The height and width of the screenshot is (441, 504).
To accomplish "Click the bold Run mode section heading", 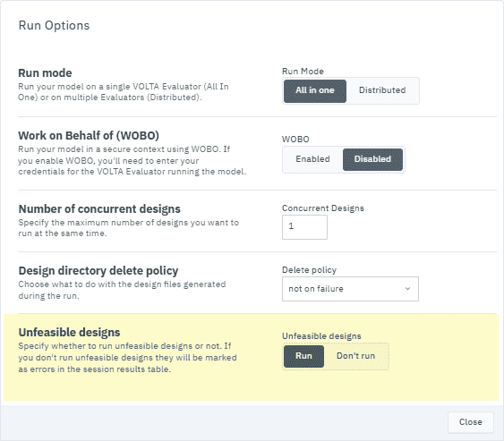I will [x=45, y=73].
